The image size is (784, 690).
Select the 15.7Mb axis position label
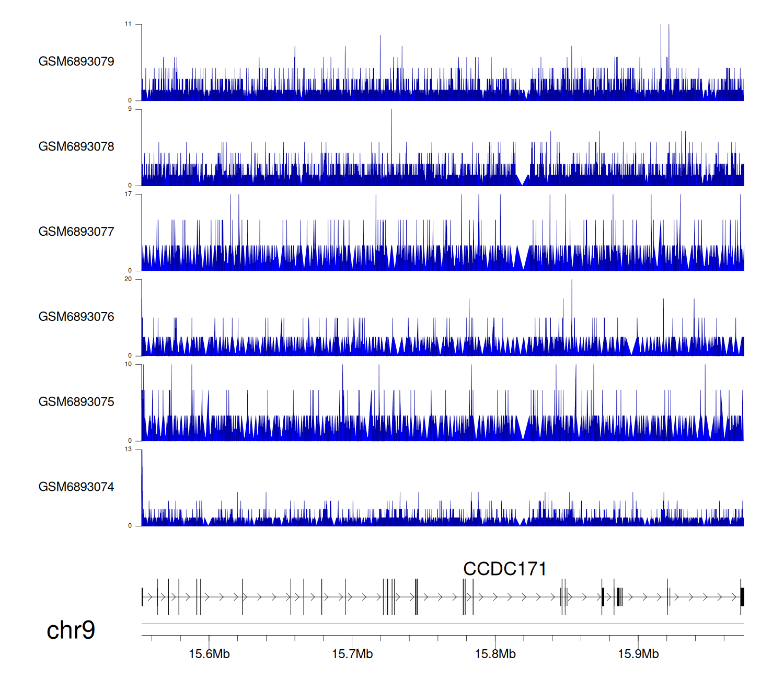[x=352, y=654]
